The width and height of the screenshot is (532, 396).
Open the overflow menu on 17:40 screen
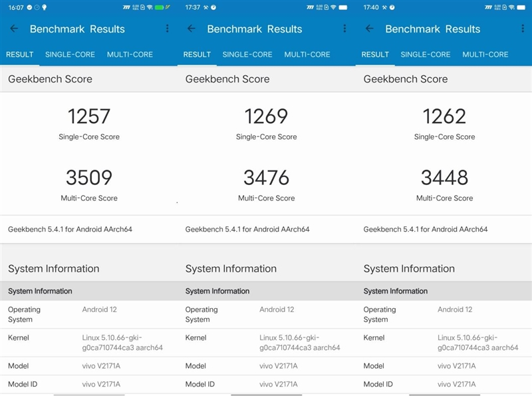click(523, 29)
